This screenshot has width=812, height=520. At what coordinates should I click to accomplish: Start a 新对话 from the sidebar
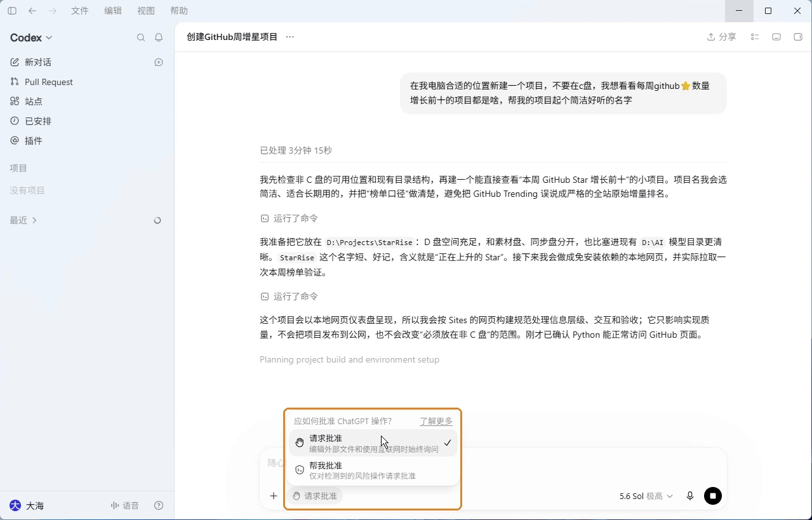(38, 62)
